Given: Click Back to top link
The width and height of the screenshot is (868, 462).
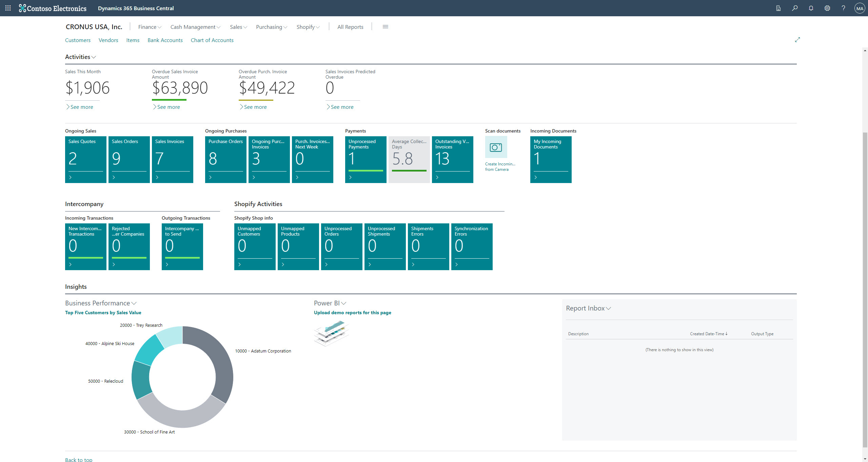Looking at the screenshot, I should tap(79, 459).
